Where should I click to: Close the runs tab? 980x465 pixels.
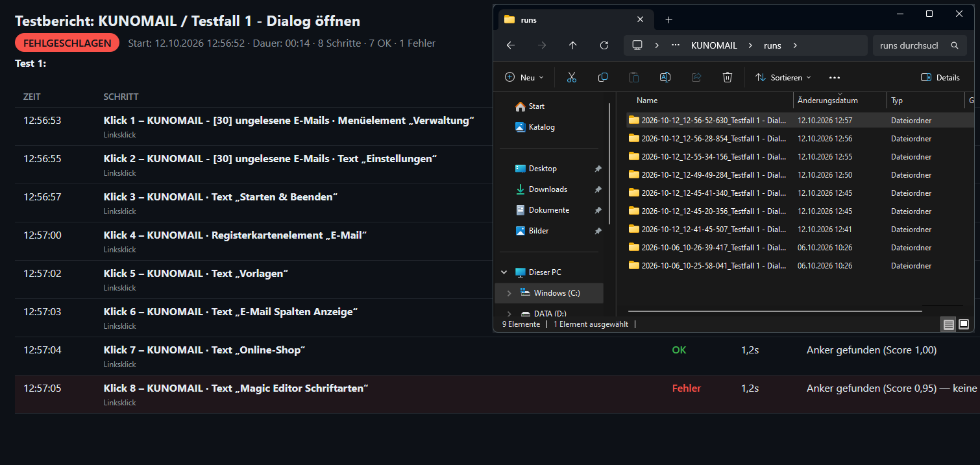(x=641, y=19)
